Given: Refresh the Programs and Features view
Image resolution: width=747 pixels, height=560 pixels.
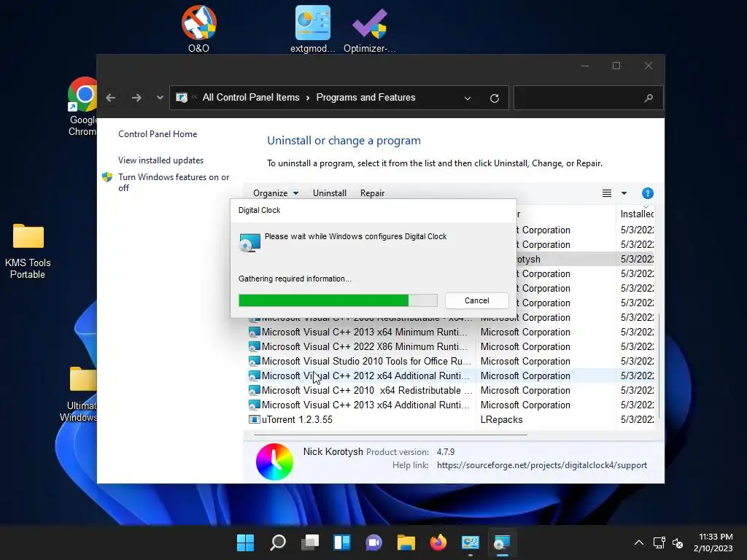Looking at the screenshot, I should pos(495,98).
